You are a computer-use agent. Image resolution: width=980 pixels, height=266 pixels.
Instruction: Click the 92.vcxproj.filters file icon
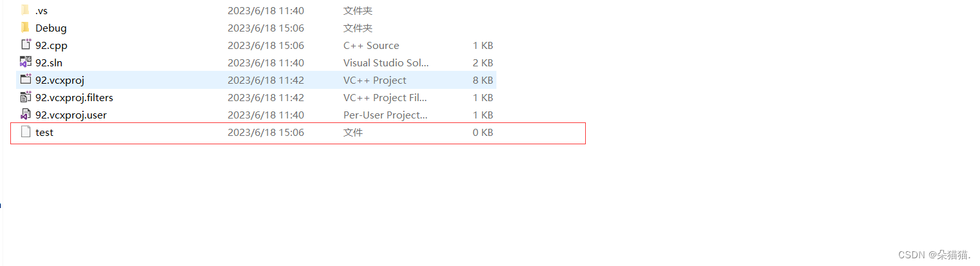tap(26, 97)
